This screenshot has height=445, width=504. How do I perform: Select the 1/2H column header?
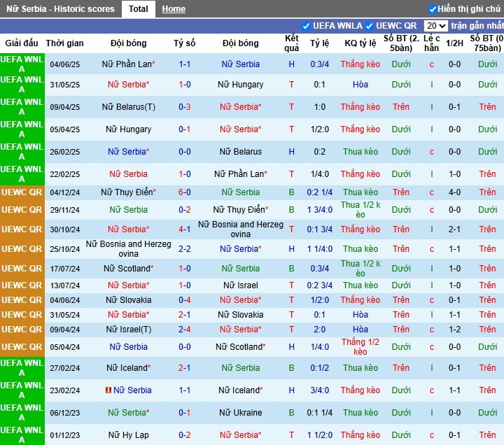tap(454, 43)
